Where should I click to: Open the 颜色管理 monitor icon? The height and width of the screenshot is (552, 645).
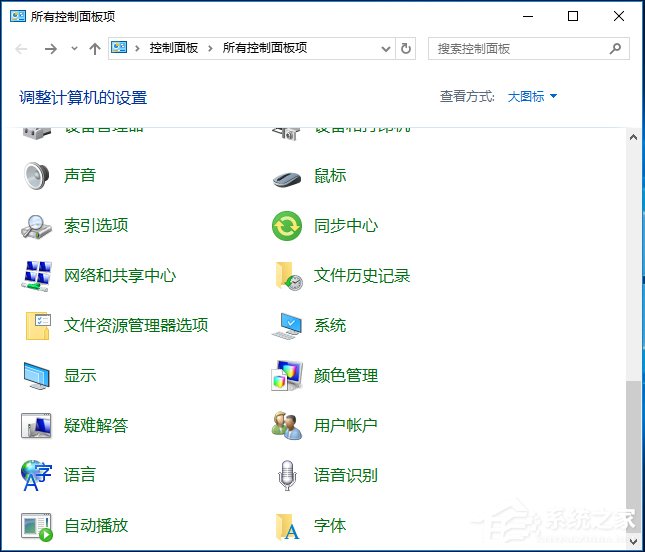point(287,376)
